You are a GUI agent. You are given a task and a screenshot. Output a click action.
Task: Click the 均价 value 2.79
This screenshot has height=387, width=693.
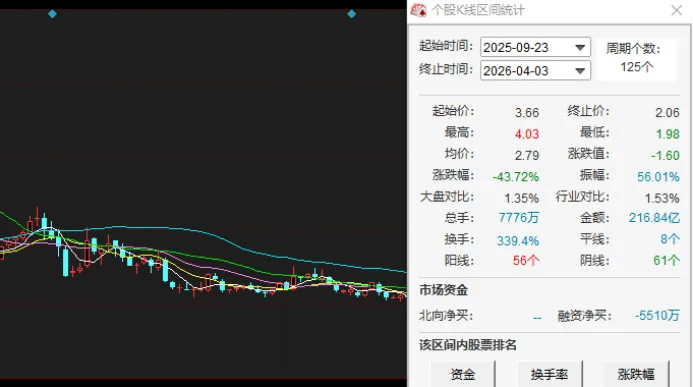coord(527,156)
